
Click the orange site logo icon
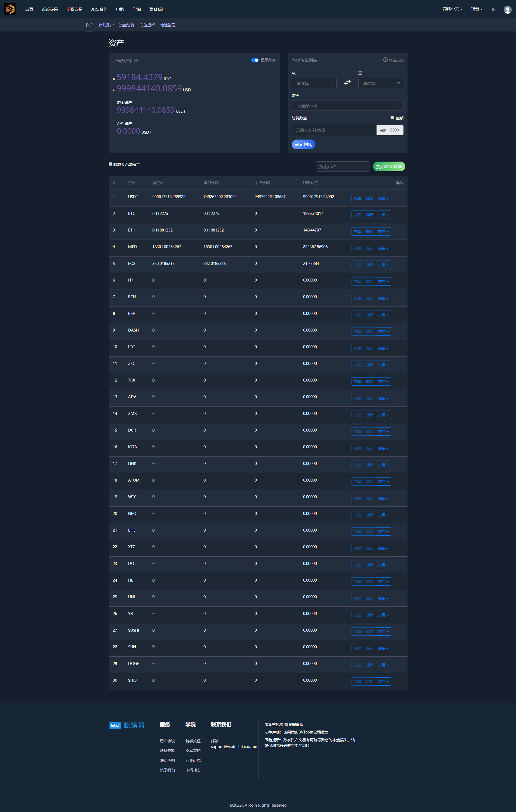click(x=10, y=9)
